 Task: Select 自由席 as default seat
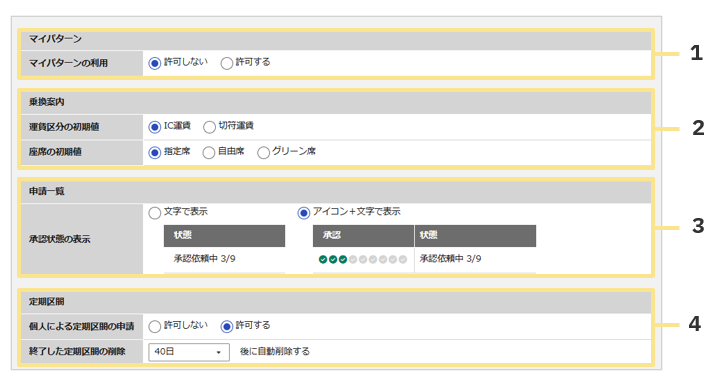point(209,152)
